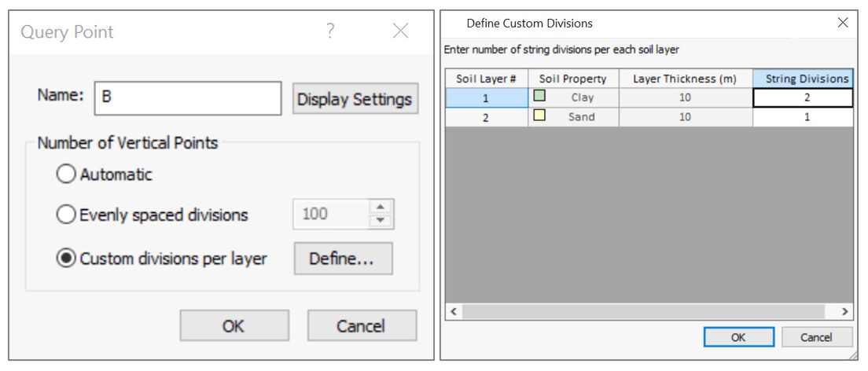Choose Evenly spaced divisions option
Image resolution: width=868 pixels, height=371 pixels.
pos(66,215)
